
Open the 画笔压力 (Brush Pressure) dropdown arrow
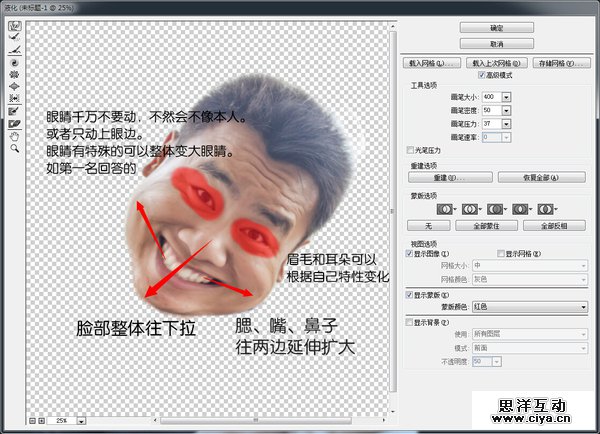[x=506, y=123]
